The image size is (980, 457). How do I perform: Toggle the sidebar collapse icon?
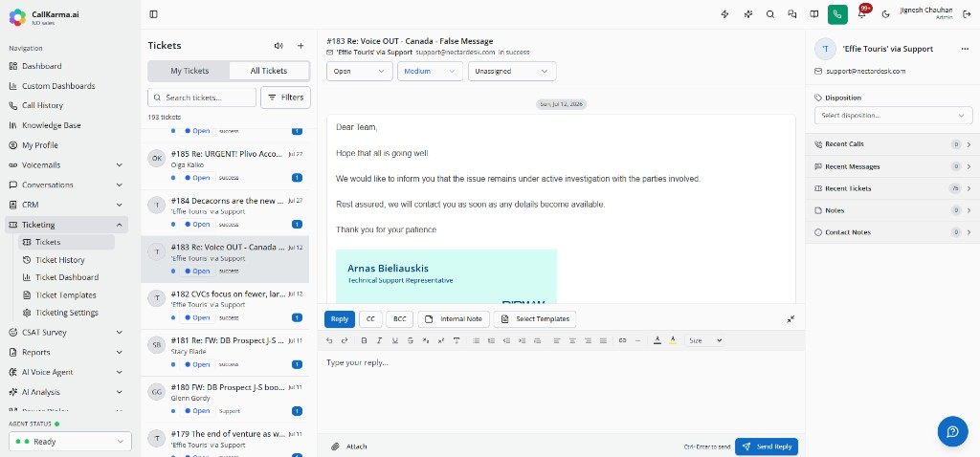(154, 14)
